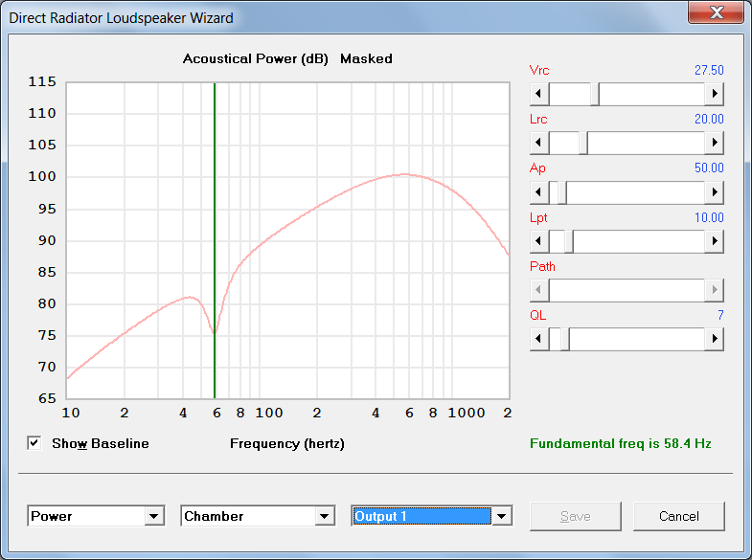Screen dimensions: 752x560
Task: Click the Show Baseline label text
Action: [101, 443]
